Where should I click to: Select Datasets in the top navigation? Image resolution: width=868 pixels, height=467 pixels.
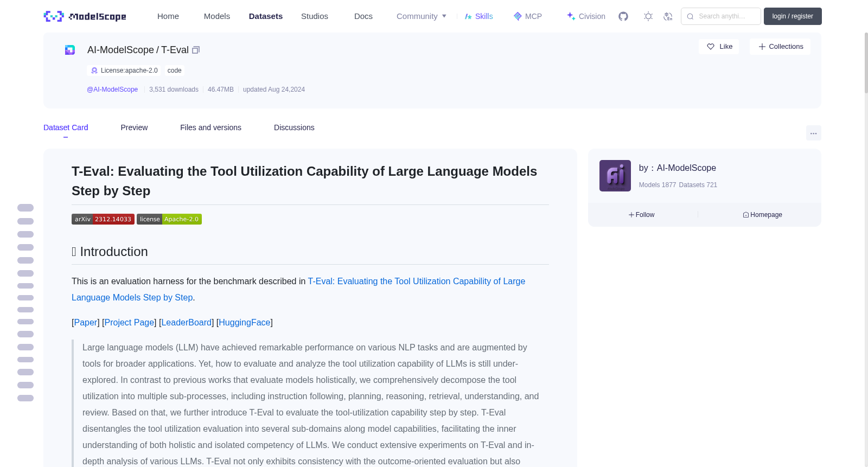click(x=266, y=16)
